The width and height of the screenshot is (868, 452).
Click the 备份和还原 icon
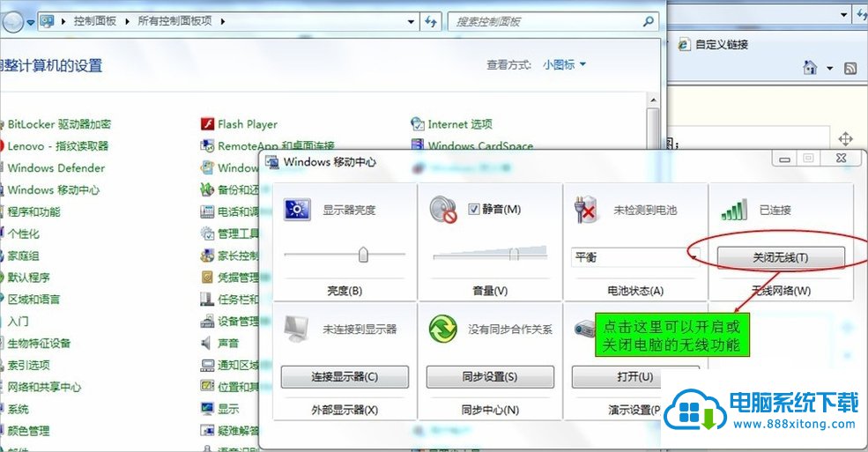click(x=207, y=189)
